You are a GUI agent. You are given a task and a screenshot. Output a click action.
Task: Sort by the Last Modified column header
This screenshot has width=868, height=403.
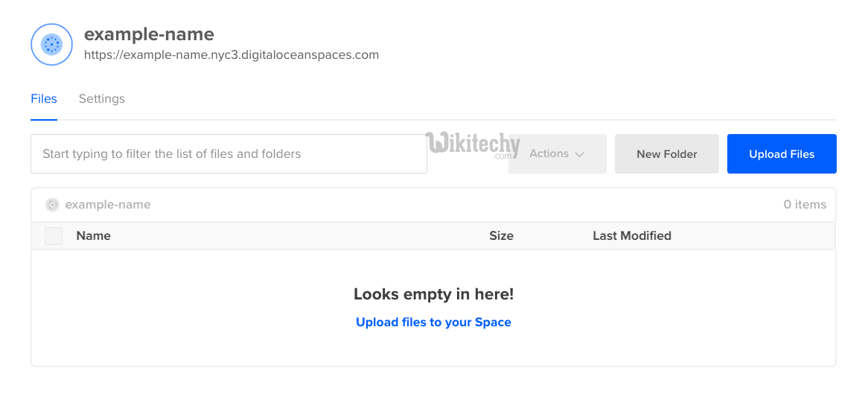coord(632,236)
